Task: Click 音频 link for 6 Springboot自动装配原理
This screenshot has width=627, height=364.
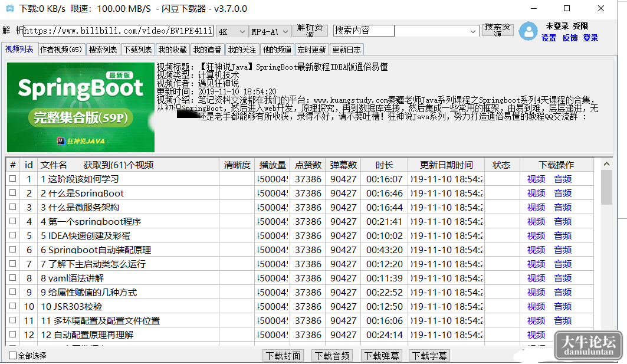Action: (563, 250)
